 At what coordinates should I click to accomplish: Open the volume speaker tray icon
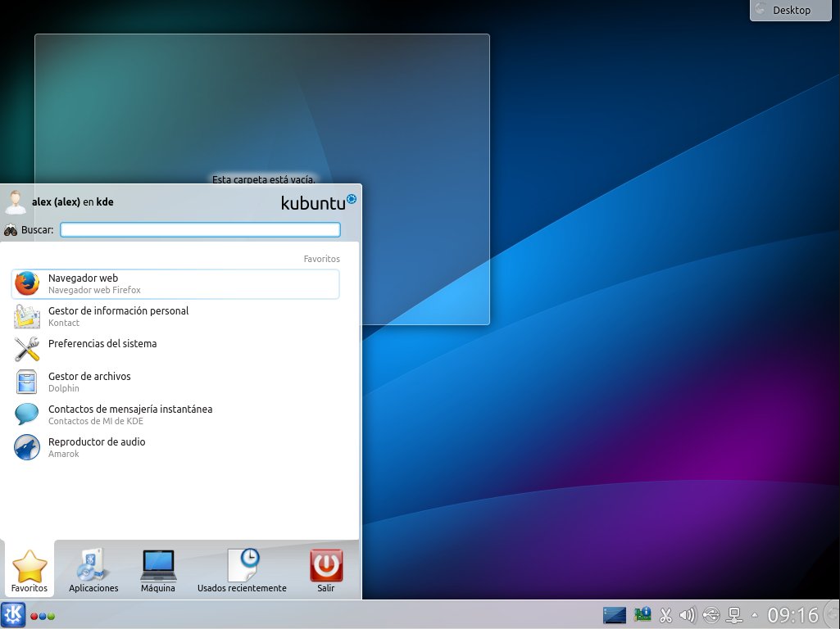point(688,615)
